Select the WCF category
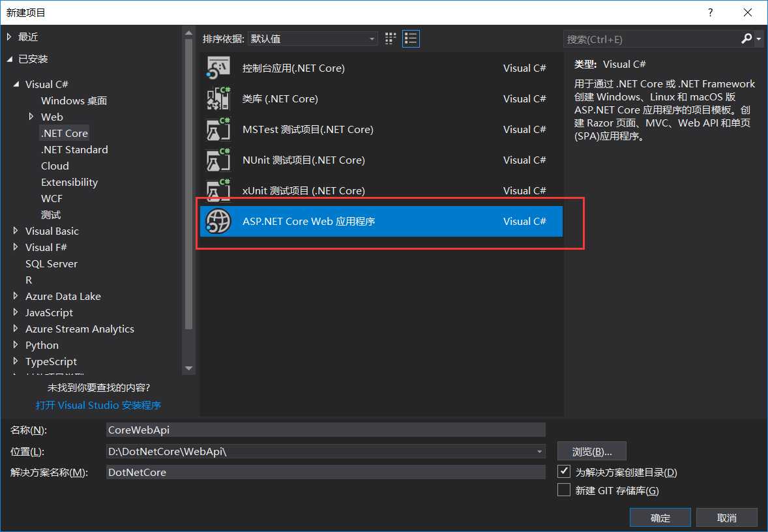Screen dimensions: 768x532 [x=52, y=198]
